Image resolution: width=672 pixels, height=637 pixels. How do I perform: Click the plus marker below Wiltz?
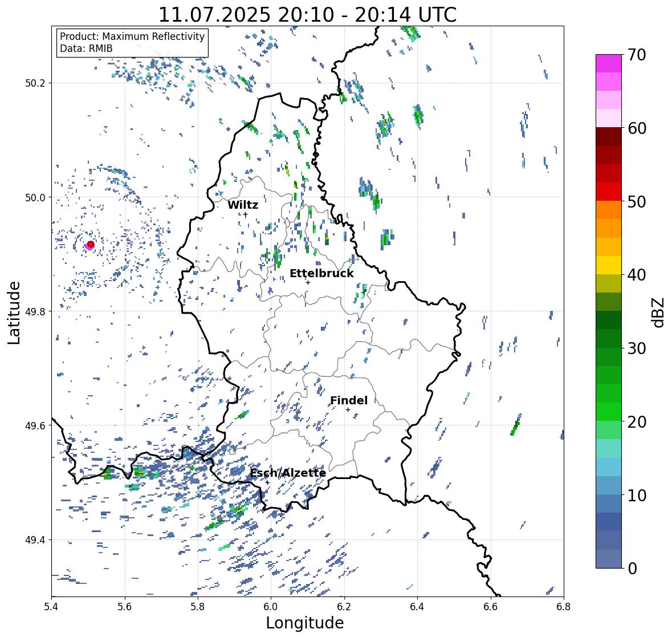[246, 214]
